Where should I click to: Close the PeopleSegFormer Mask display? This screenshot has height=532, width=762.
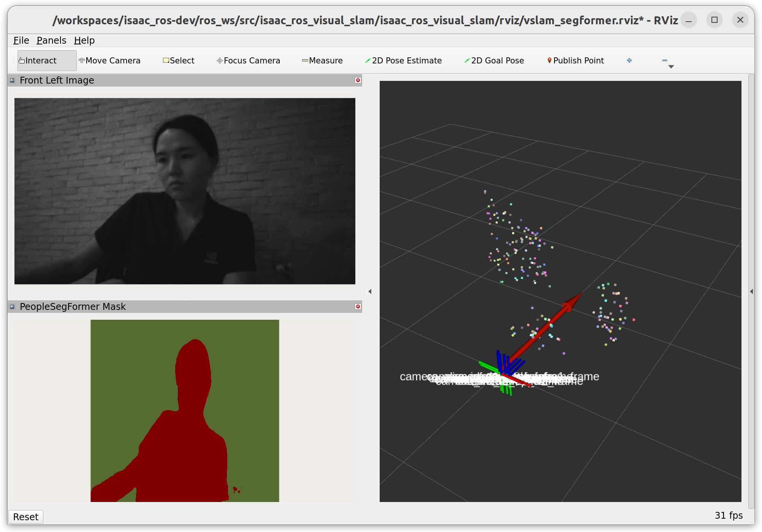[x=357, y=306]
